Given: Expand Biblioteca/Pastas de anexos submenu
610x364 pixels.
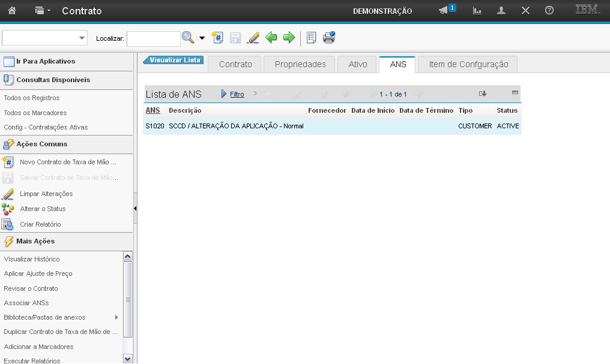Looking at the screenshot, I should pos(116,317).
